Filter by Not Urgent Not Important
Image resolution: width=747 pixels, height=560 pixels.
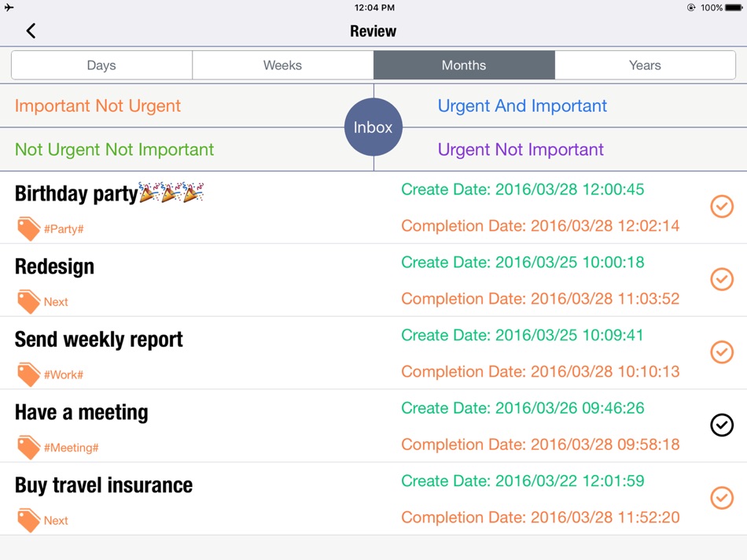pyautogui.click(x=114, y=149)
